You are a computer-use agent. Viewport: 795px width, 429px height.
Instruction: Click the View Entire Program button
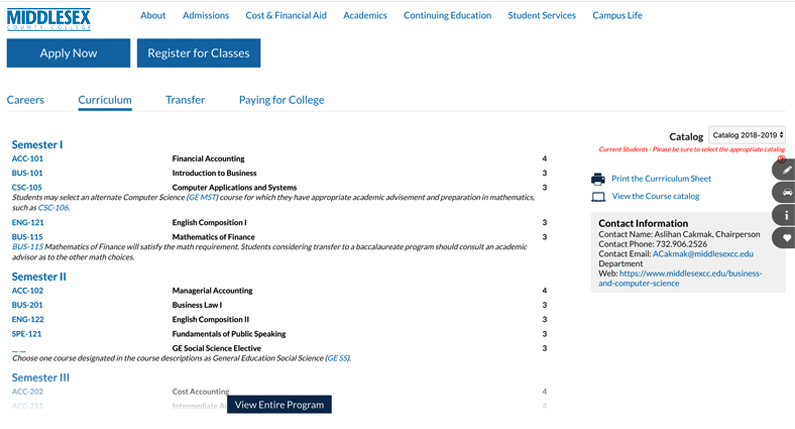[279, 405]
